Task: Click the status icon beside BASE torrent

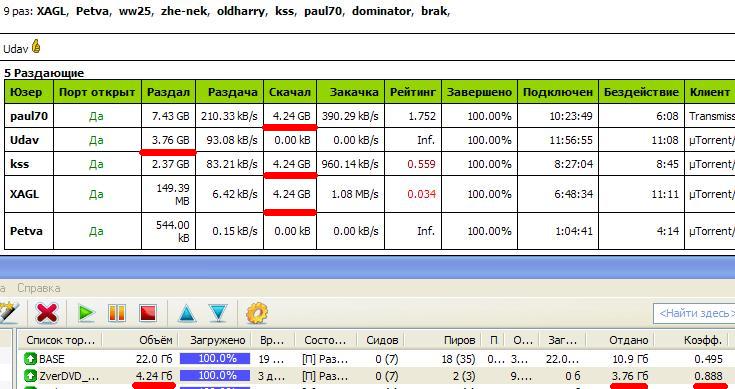Action: 30,359
